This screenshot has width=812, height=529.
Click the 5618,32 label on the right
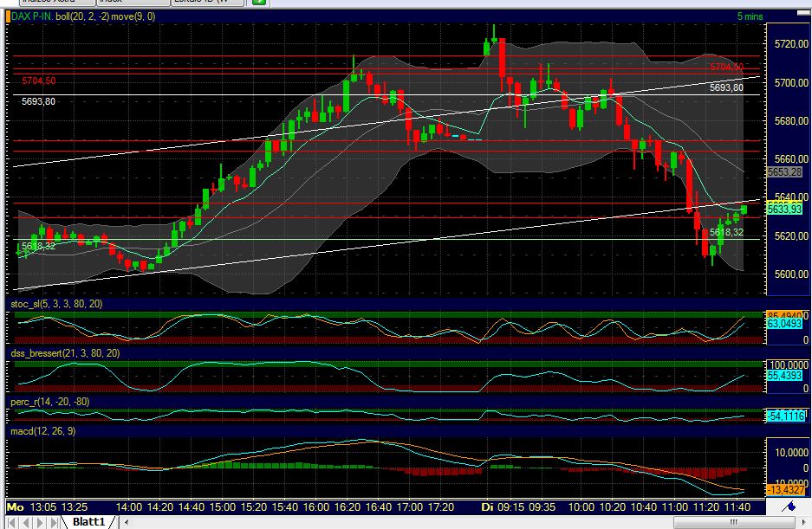coord(726,232)
